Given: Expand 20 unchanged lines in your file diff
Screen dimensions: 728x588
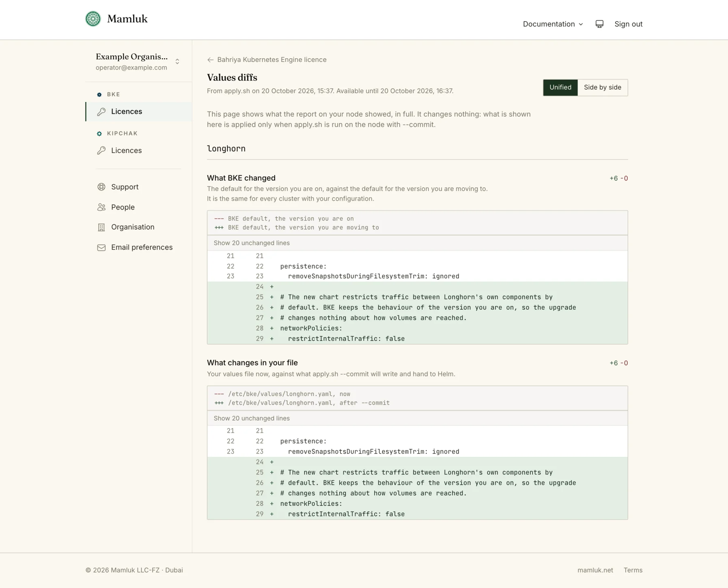Looking at the screenshot, I should [417, 418].
